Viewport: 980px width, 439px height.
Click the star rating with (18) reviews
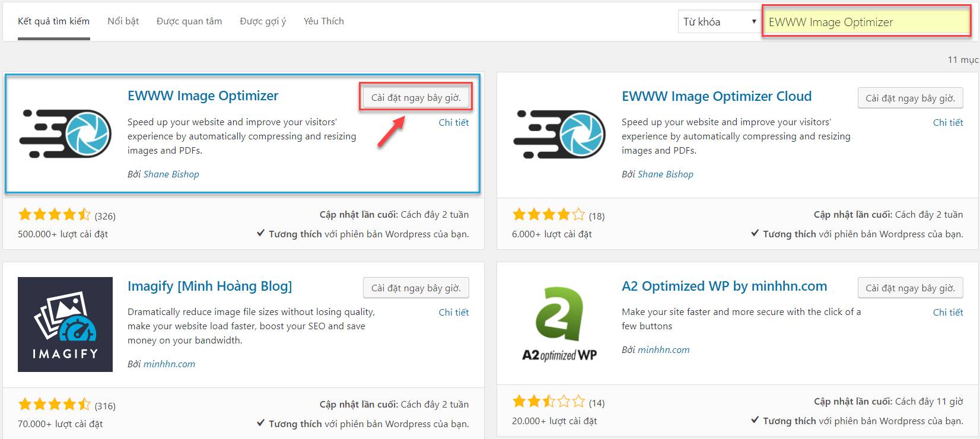tap(549, 214)
